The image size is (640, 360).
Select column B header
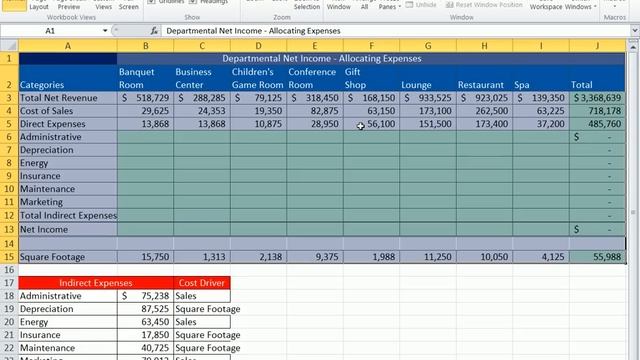point(145,46)
